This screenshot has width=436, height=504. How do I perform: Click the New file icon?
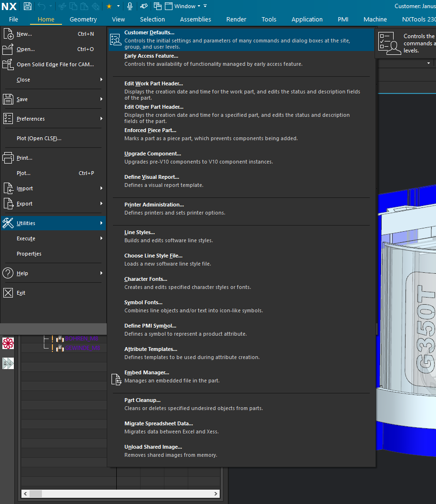click(8, 34)
